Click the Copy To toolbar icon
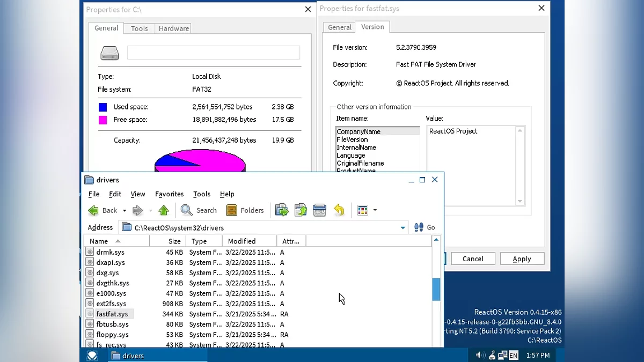Image resolution: width=644 pixels, height=362 pixels. [301, 211]
